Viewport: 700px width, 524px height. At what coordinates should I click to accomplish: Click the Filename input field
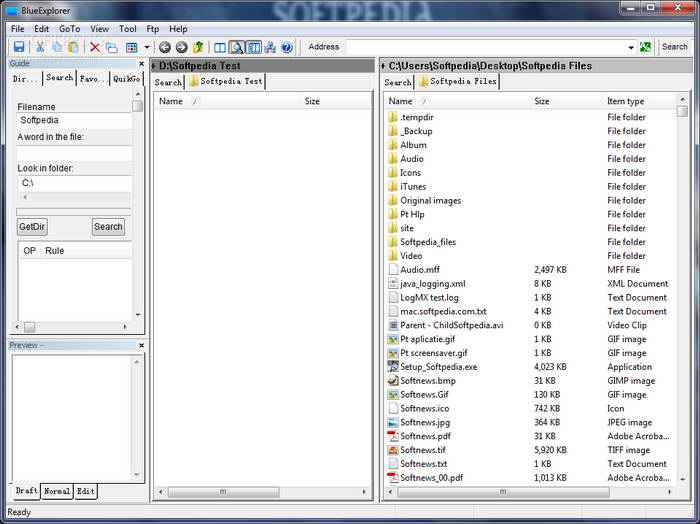(x=73, y=120)
